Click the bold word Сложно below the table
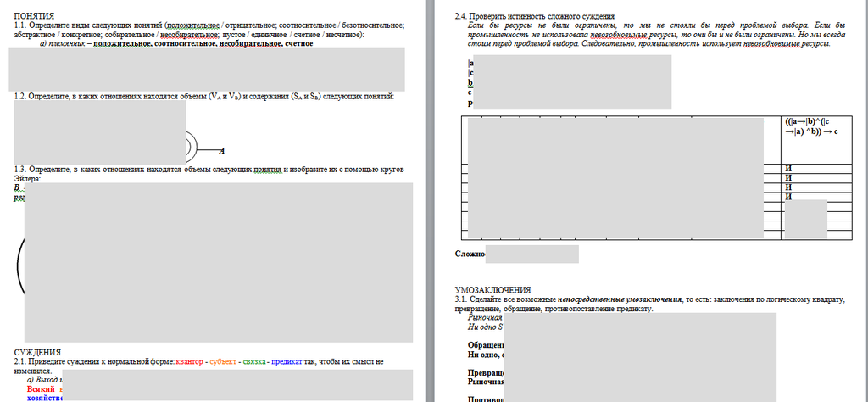Screen dimensions: 868x402 470,254
